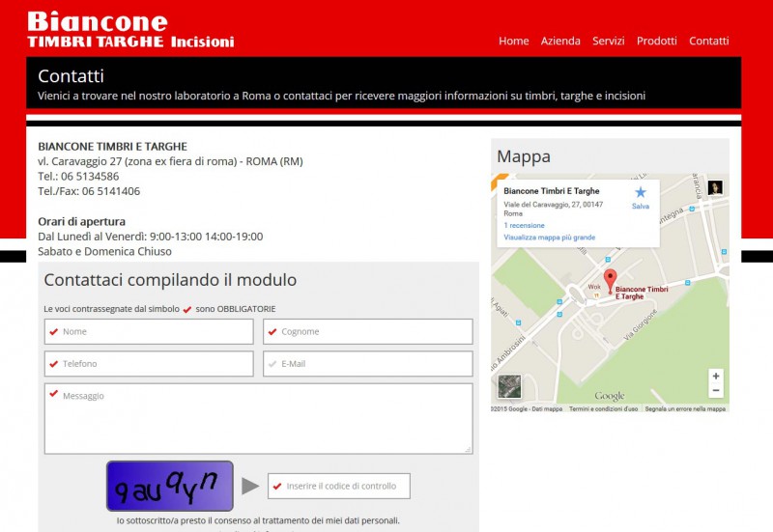Click the Nome input field

coord(149,331)
